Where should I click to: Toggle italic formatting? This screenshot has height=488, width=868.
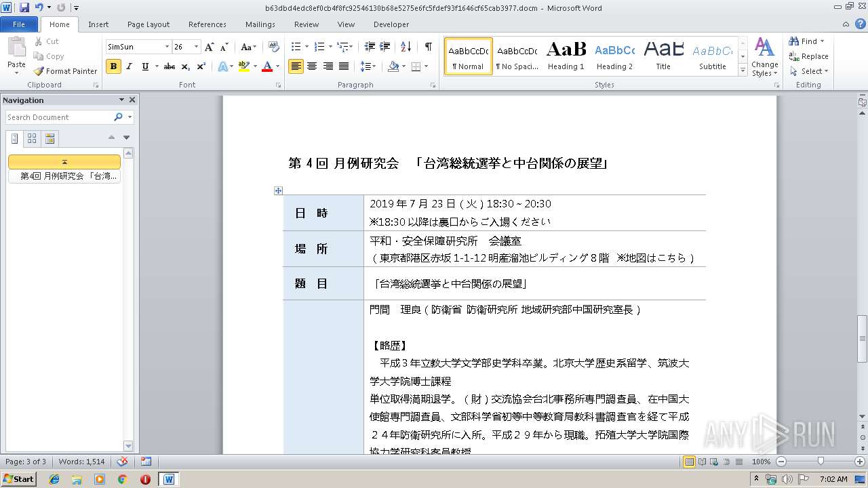[129, 66]
